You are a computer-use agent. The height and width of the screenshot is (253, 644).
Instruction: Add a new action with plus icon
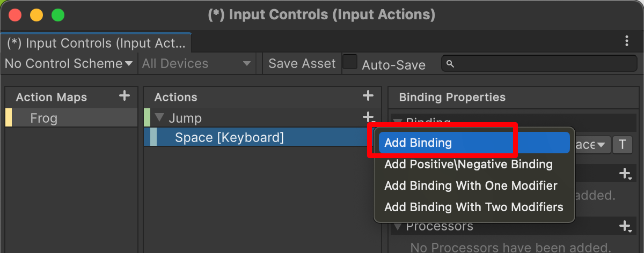click(x=368, y=96)
